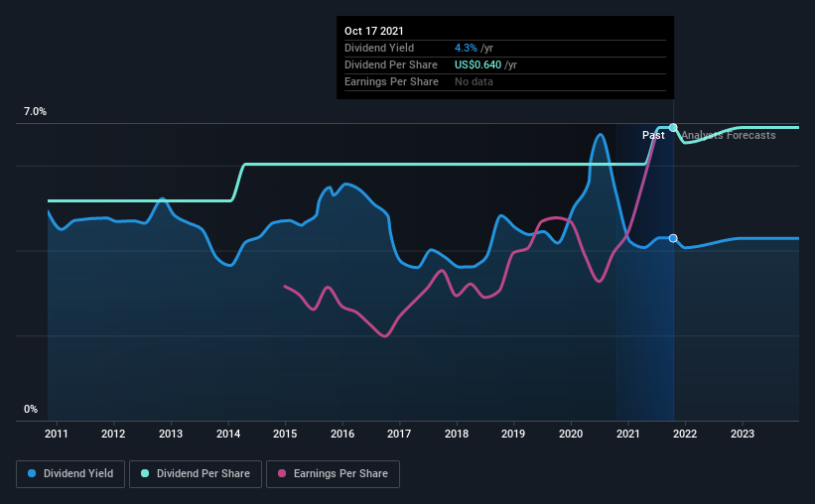Click the 2019 x-axis label

(513, 434)
